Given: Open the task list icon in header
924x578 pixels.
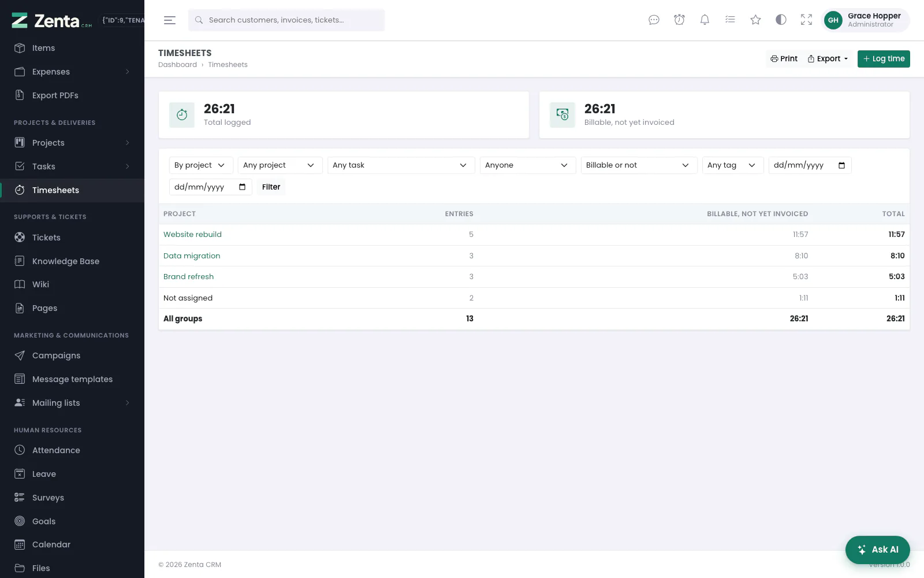Looking at the screenshot, I should click(x=730, y=20).
